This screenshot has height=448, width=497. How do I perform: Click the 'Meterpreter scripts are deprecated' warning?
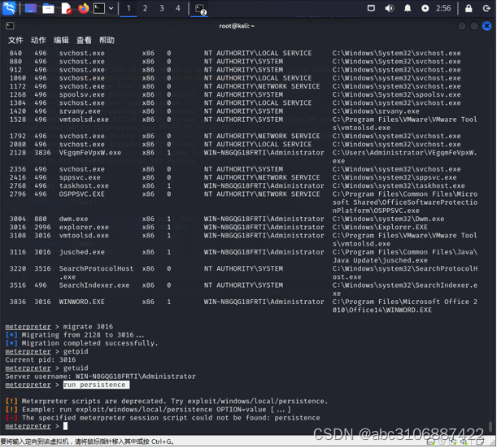(167, 402)
